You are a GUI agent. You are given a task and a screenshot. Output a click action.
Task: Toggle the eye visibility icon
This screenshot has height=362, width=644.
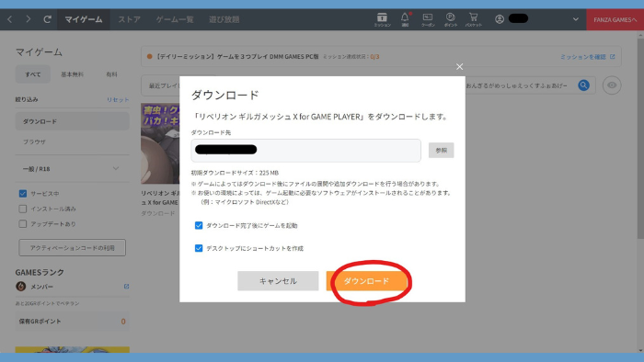click(x=612, y=85)
